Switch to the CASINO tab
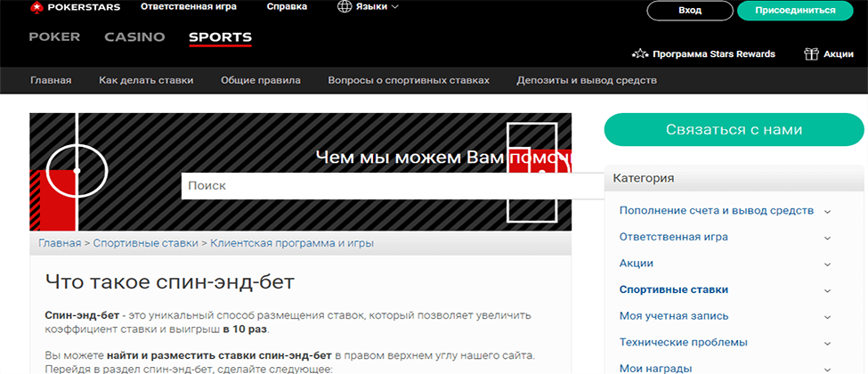 tap(134, 37)
